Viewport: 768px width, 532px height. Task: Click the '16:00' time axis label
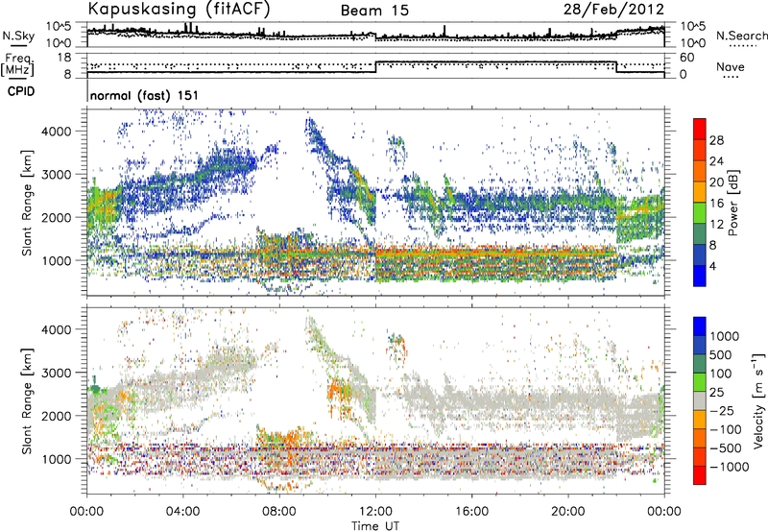[471, 512]
